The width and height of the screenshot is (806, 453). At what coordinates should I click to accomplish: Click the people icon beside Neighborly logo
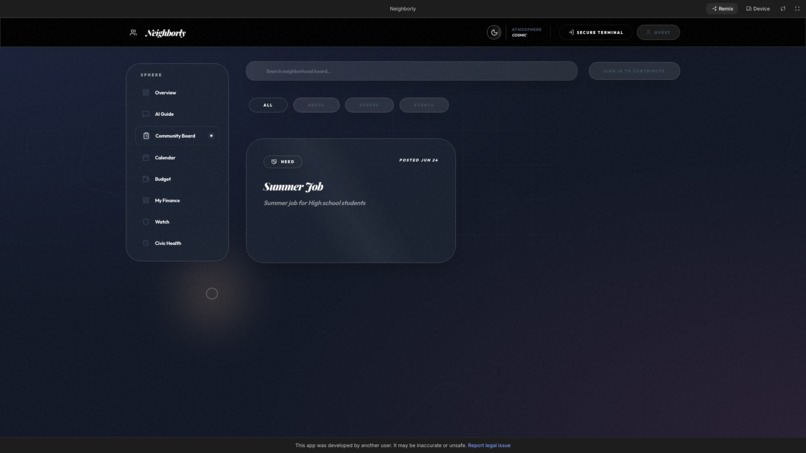point(133,32)
